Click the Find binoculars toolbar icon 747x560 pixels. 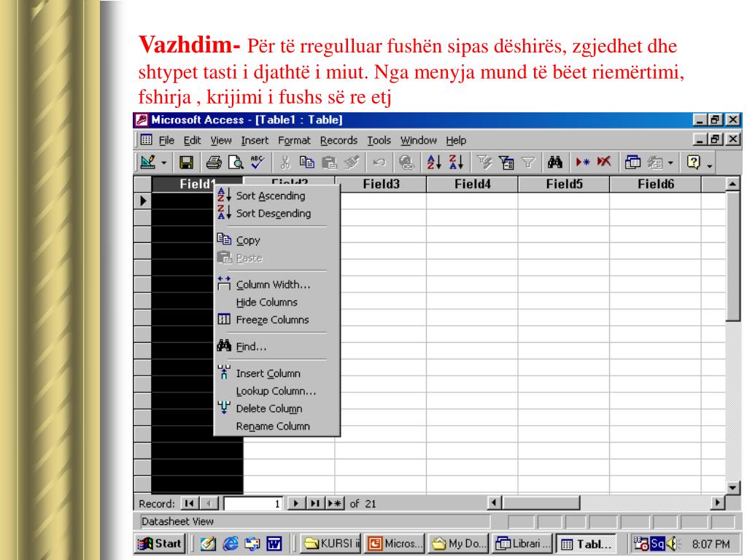555,163
